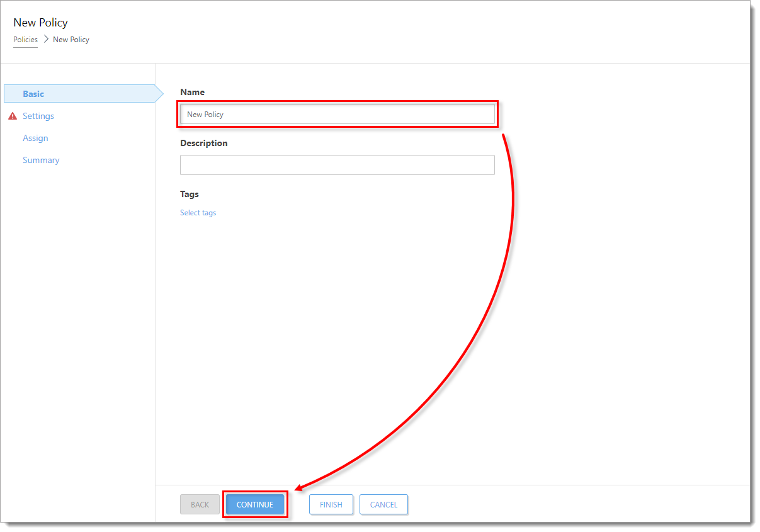This screenshot has height=532, width=760.
Task: Go back to Policies via breadcrumb
Action: click(x=25, y=40)
